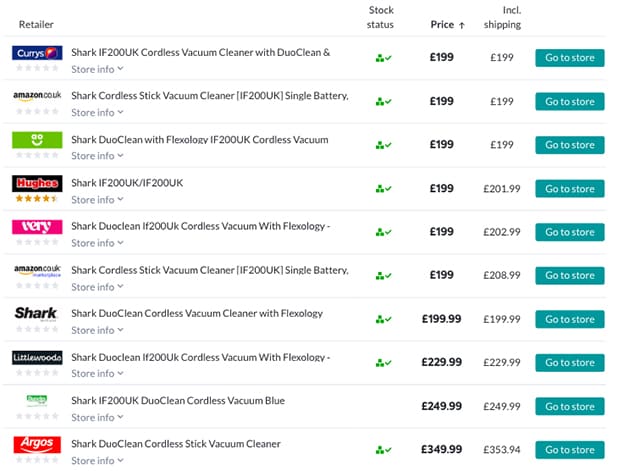The image size is (618, 471).
Task: Open Shark IF200UK/IF200UK Hughes product link
Action: (x=127, y=183)
